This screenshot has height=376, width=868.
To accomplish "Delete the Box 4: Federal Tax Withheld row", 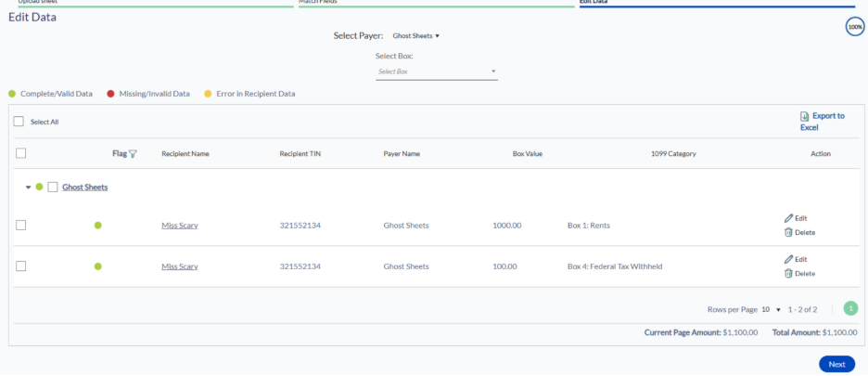I will pos(798,273).
